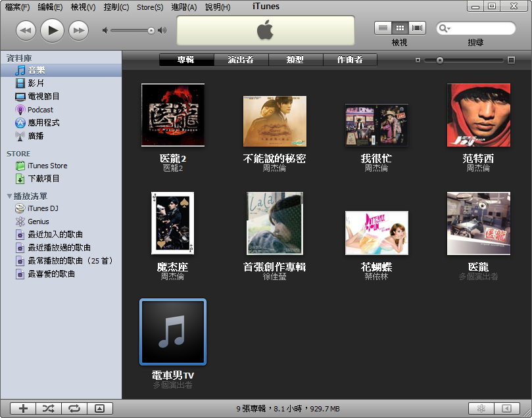The height and width of the screenshot is (418, 532).
Task: Open the 檔案(F) menu
Action: tap(17, 7)
